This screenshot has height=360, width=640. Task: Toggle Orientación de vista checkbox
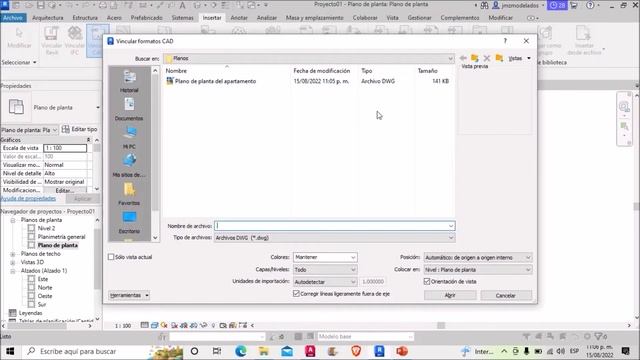[427, 281]
